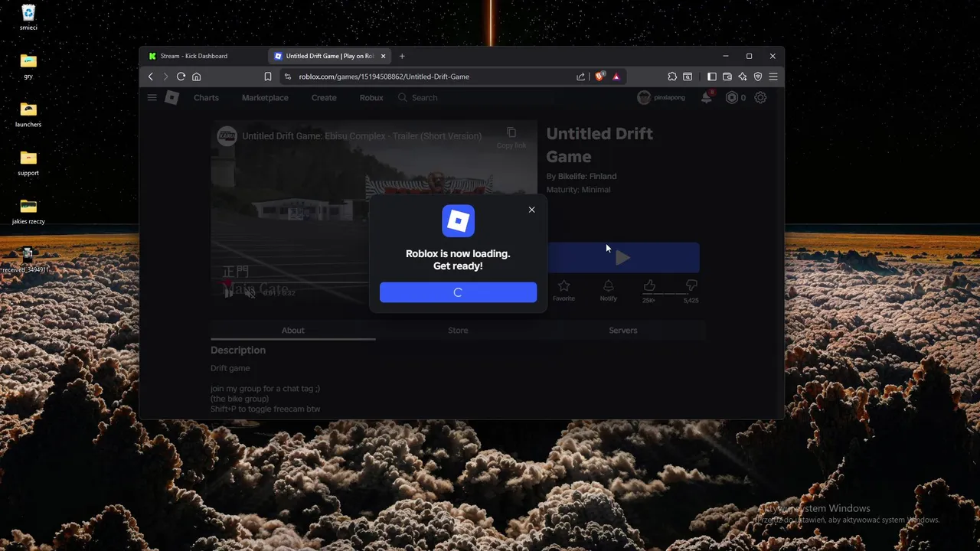The height and width of the screenshot is (551, 980).
Task: Open the browser main hamburger menu
Action: click(x=773, y=77)
